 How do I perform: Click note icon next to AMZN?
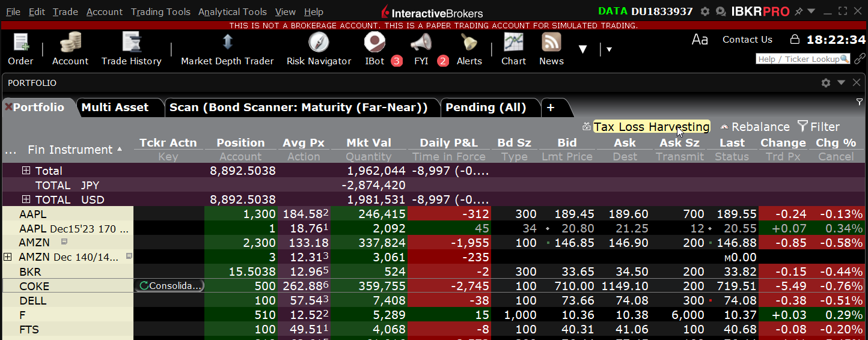point(64,242)
